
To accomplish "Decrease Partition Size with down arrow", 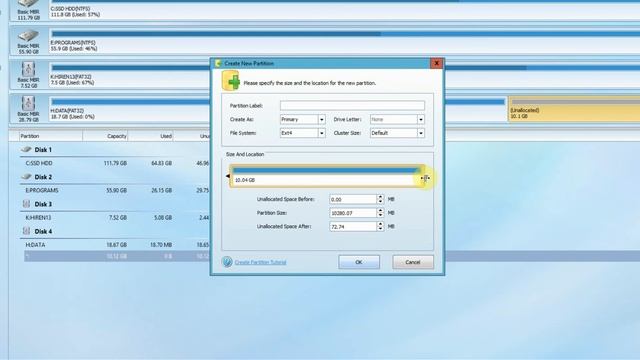I will [x=380, y=215].
